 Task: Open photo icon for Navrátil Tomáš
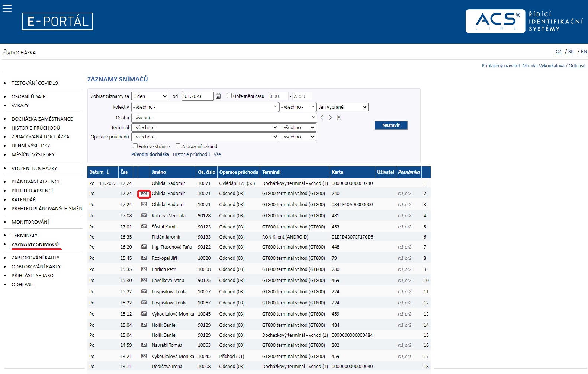tap(144, 345)
